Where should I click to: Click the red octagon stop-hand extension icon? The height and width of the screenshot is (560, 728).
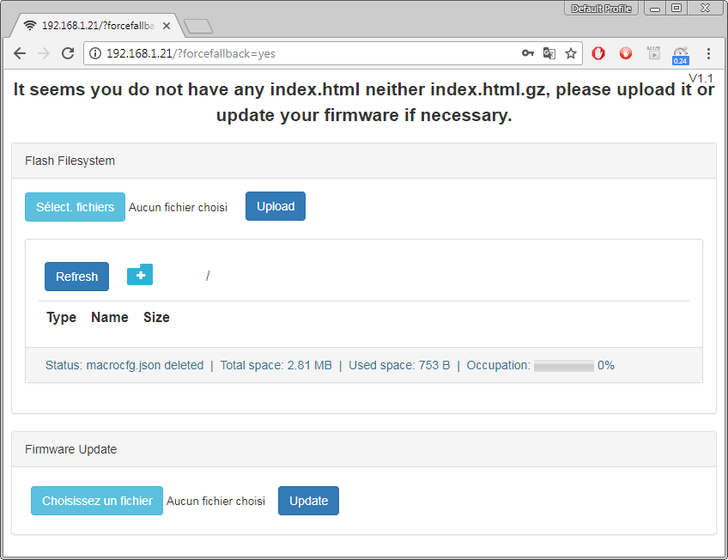pyautogui.click(x=599, y=53)
